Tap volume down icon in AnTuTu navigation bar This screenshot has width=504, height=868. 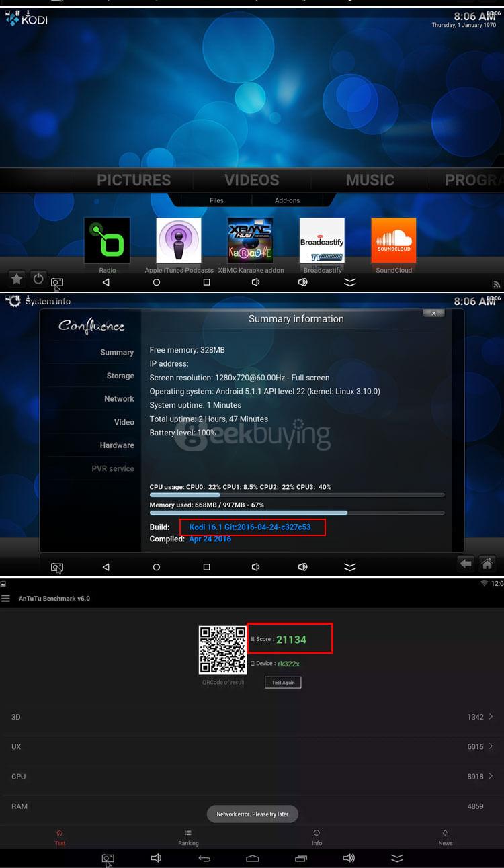(x=156, y=858)
